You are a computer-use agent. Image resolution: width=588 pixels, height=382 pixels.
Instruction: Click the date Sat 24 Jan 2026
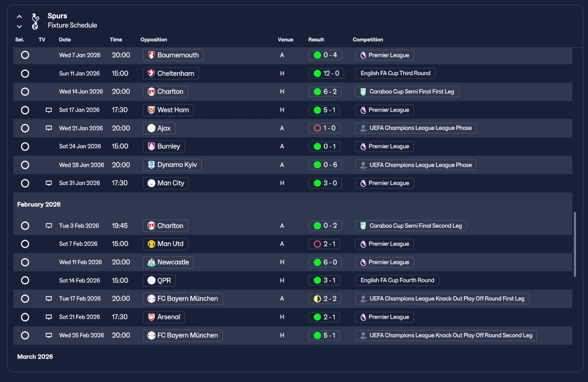pos(80,146)
